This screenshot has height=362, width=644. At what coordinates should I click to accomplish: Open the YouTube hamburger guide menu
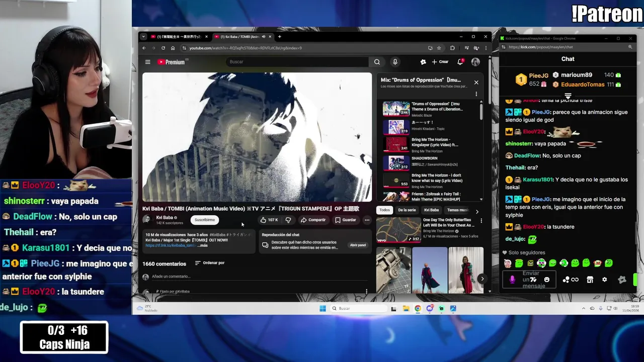point(147,62)
